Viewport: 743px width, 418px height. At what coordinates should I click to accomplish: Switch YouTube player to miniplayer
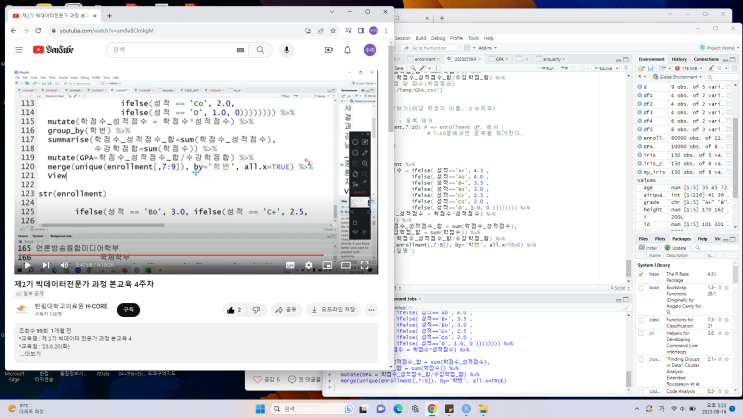point(327,265)
